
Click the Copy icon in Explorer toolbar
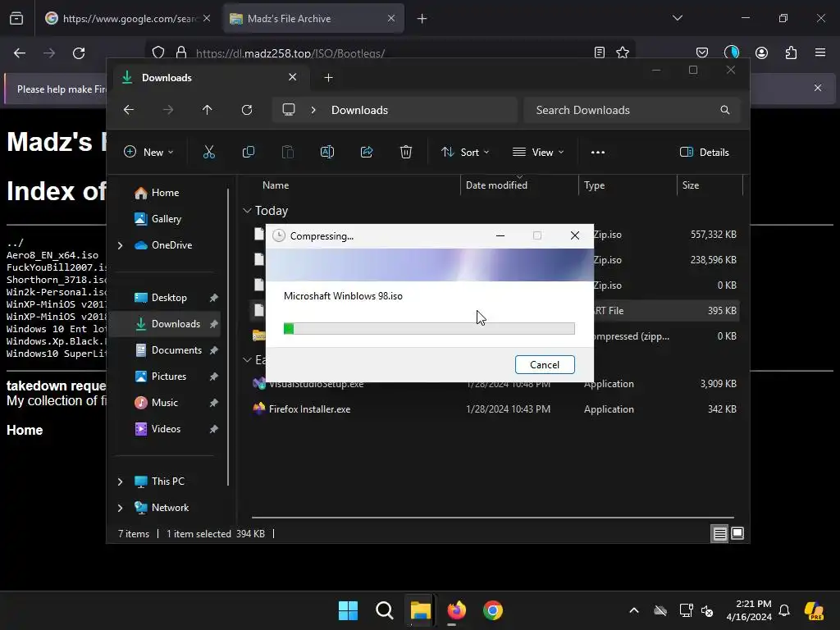[248, 152]
